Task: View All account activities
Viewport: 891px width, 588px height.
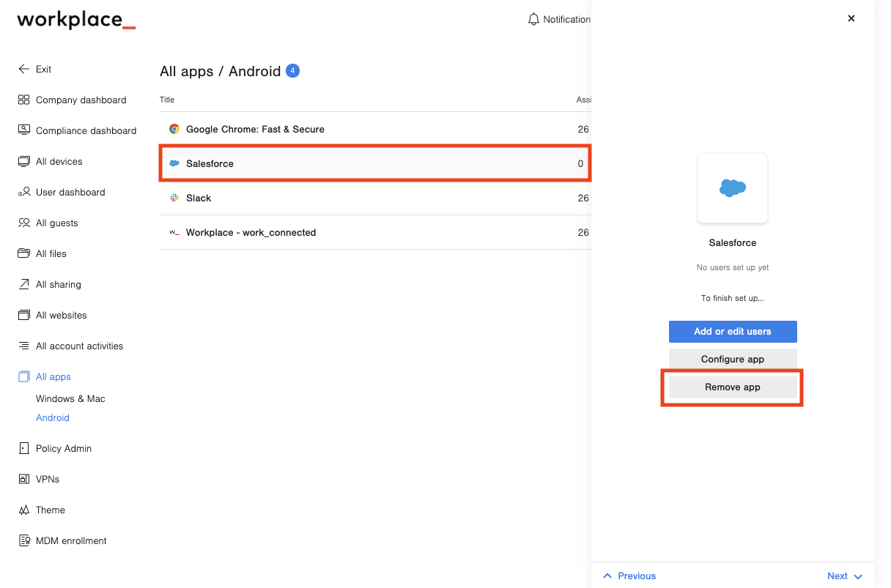Action: click(x=79, y=346)
